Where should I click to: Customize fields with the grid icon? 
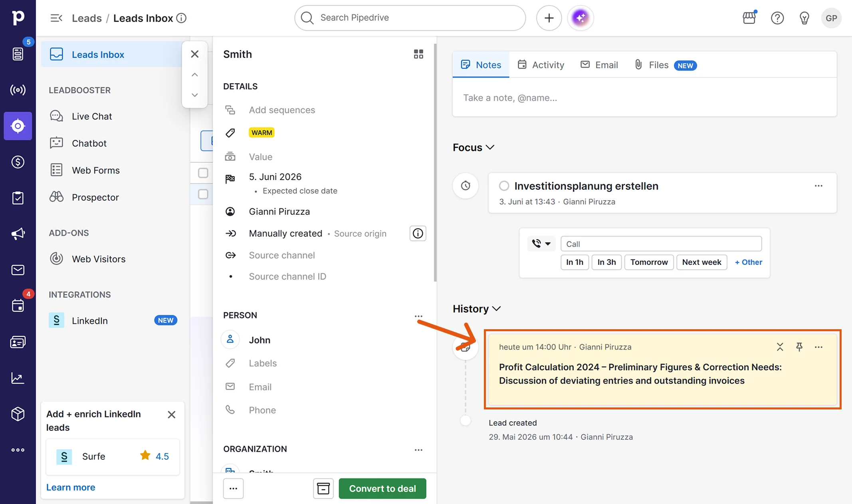pyautogui.click(x=418, y=54)
